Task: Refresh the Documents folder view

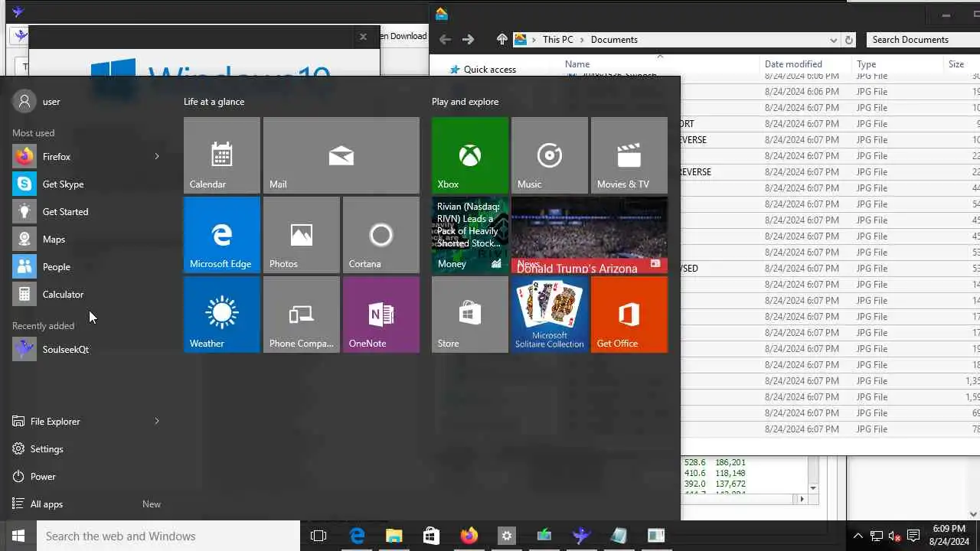Action: [848, 40]
